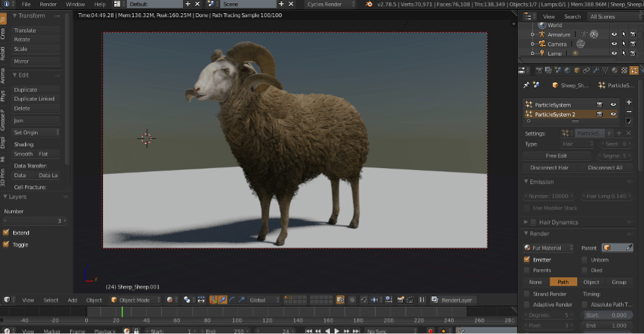Open the Object properties tab (orange cube)
The height and width of the screenshot is (334, 644).
pos(577,70)
